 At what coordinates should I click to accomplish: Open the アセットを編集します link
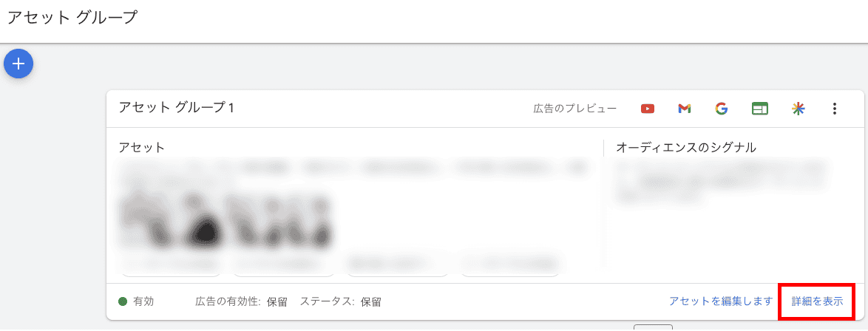[x=720, y=301]
